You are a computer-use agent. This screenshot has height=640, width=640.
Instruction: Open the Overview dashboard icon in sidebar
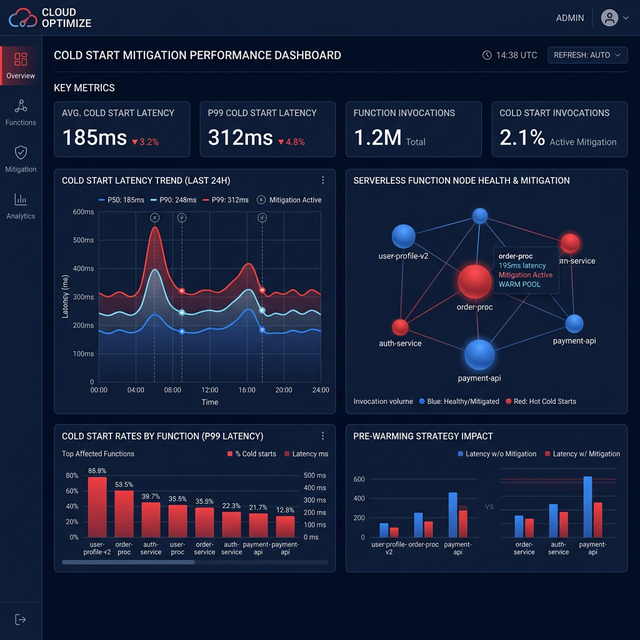[x=21, y=60]
